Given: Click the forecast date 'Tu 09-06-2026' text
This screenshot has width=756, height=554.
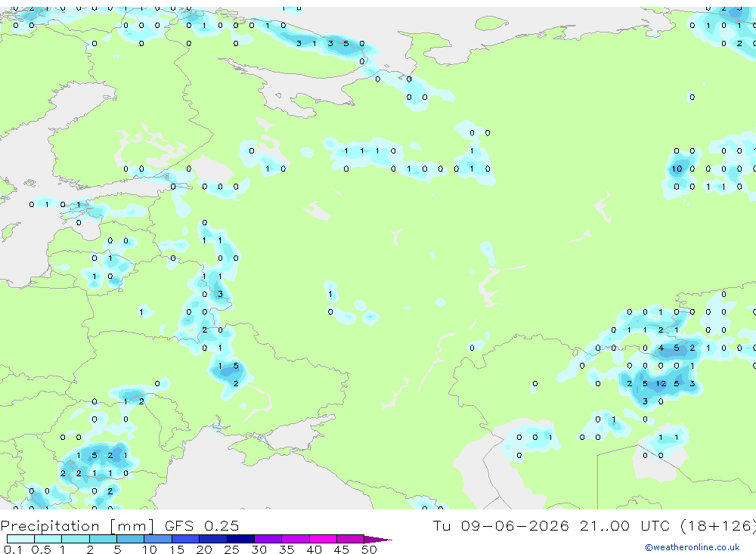Looking at the screenshot, I should pos(501,525).
